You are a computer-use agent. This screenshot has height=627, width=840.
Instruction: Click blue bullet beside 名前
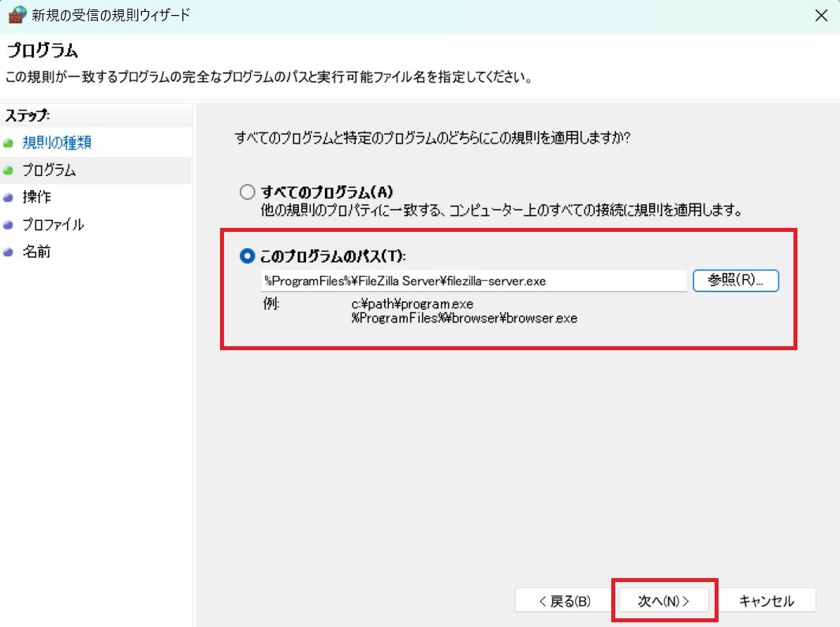[8, 252]
